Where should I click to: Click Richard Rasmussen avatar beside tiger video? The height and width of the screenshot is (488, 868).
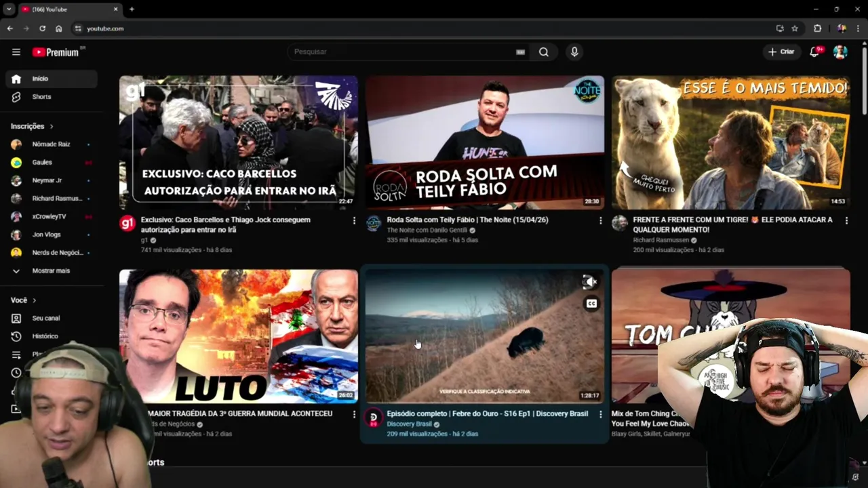620,224
